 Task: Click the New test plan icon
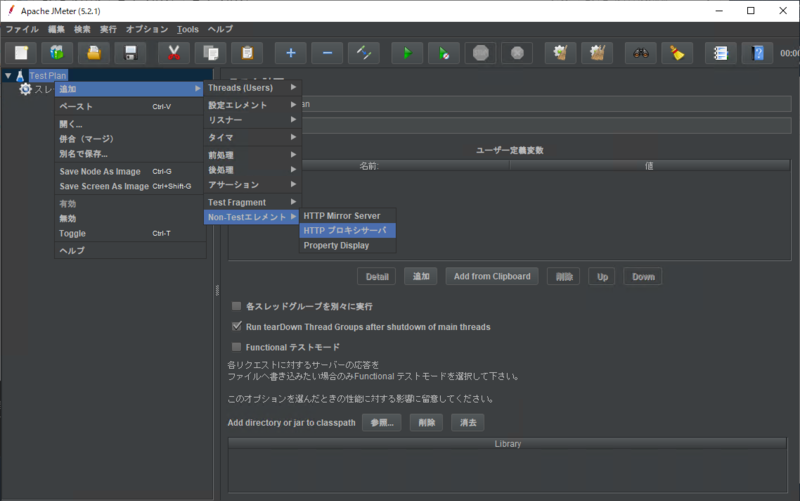[21, 53]
